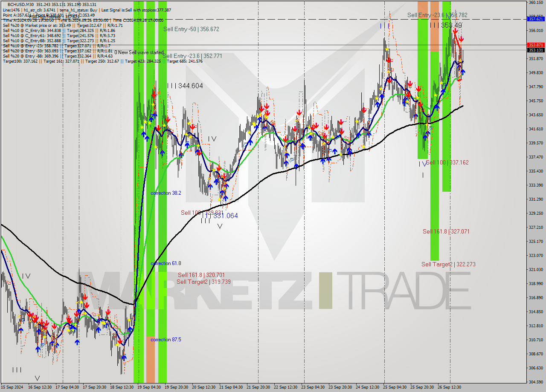
Task: Click the 'Sell %10 @ C_Entry88: 352.888' line
Action: tap(59, 40)
